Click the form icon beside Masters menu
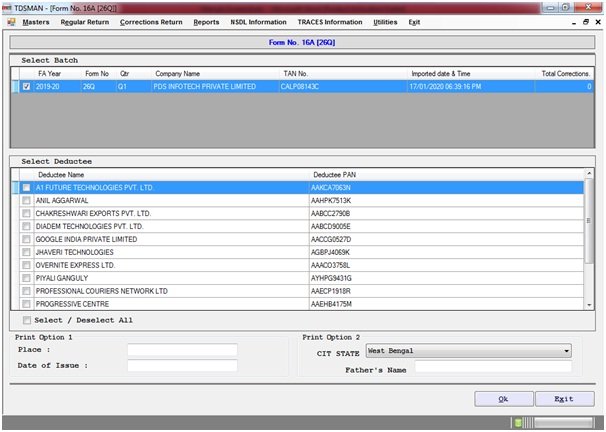The image size is (606, 432). point(10,21)
